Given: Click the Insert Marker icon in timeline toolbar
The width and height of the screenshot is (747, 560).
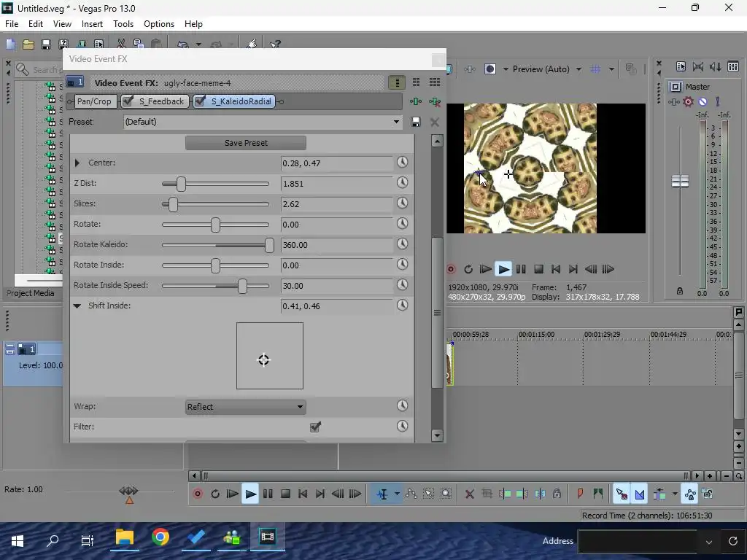Looking at the screenshot, I should pos(580,494).
